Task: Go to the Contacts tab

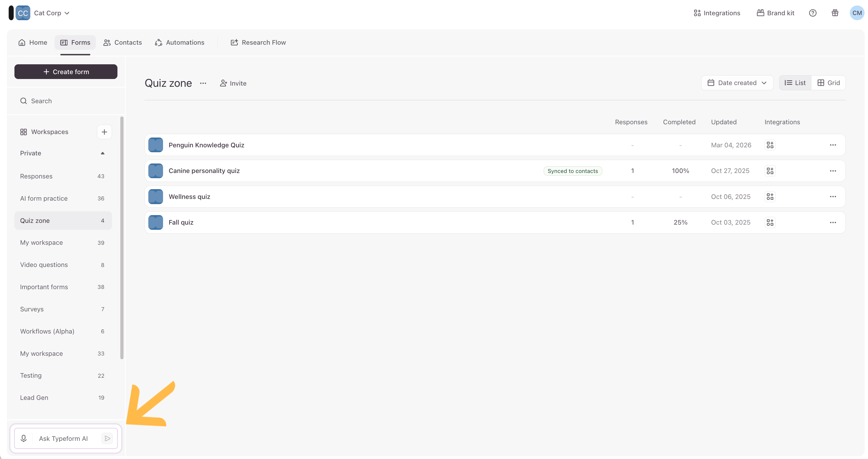Action: (123, 42)
